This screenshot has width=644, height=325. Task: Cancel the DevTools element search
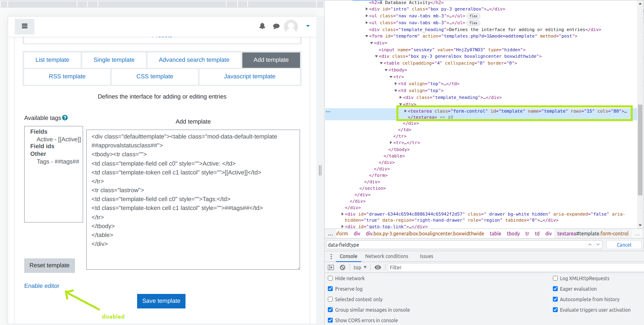(x=624, y=245)
